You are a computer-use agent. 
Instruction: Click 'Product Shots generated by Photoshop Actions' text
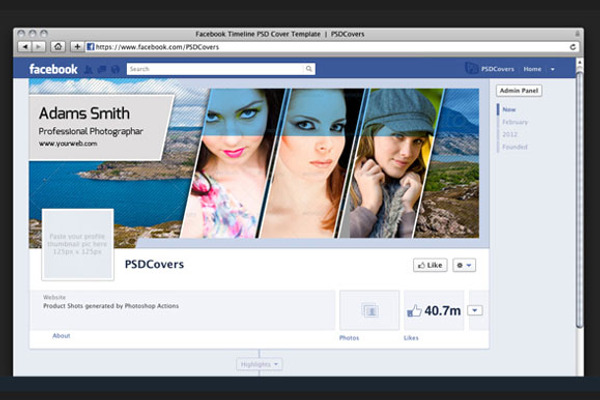tap(111, 306)
